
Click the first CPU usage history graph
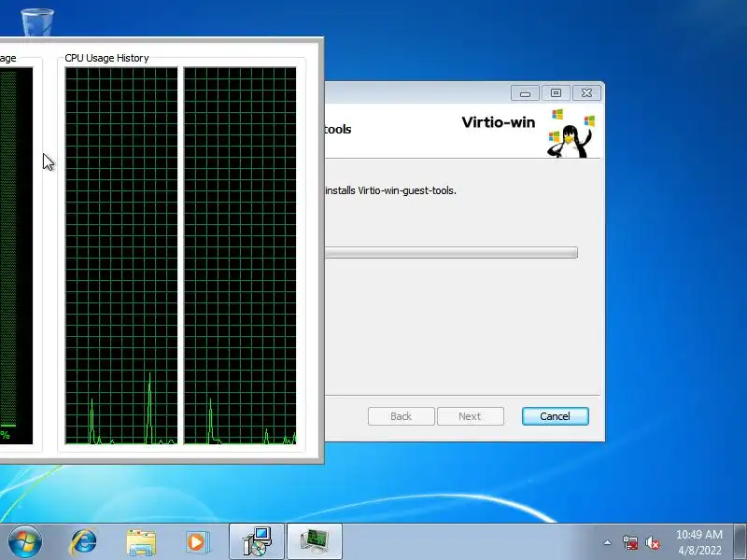(x=121, y=256)
